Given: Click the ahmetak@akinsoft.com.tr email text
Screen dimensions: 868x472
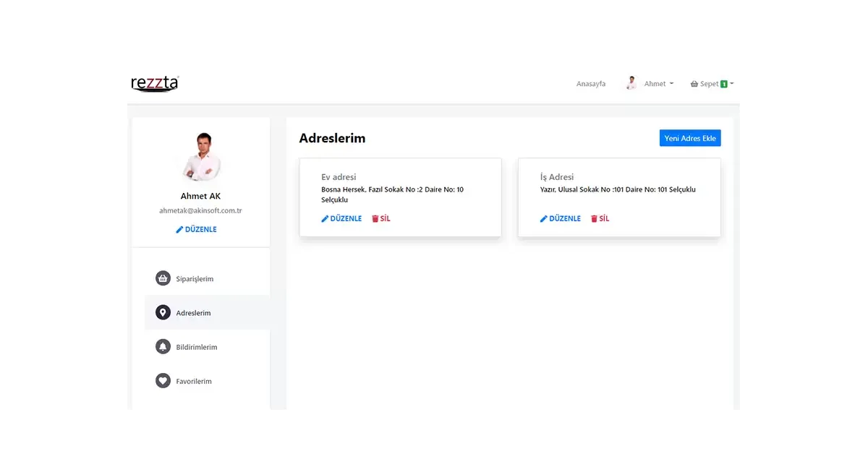Looking at the screenshot, I should coord(200,210).
